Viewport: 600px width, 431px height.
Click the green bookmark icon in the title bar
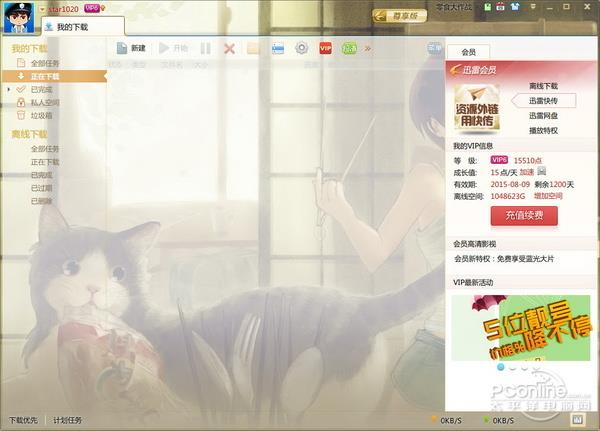pyautogui.click(x=488, y=7)
